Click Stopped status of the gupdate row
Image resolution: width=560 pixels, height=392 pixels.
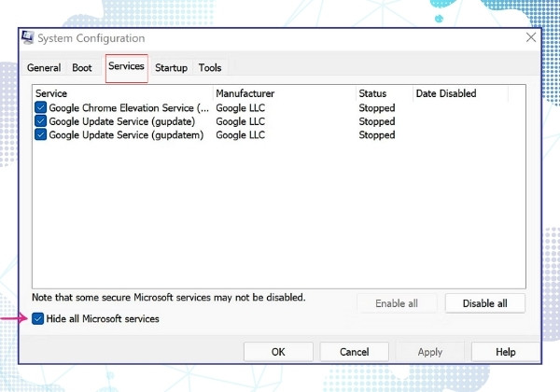click(x=377, y=121)
